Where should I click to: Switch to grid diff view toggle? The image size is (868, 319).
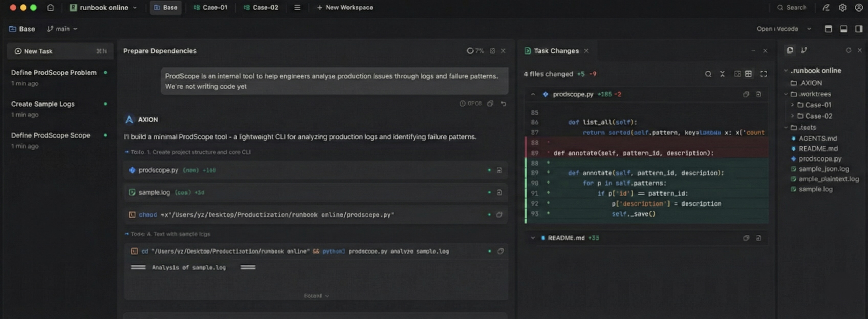[748, 74]
